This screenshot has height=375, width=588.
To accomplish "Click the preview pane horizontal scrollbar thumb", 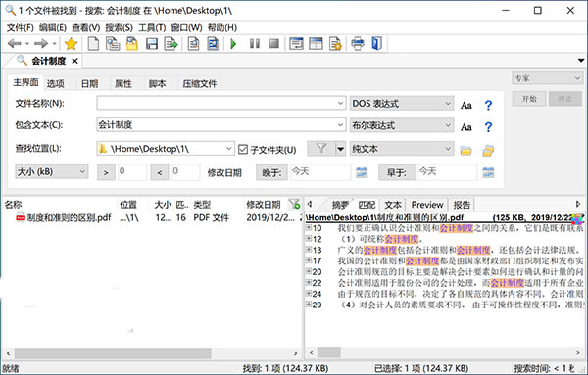I will (329, 352).
